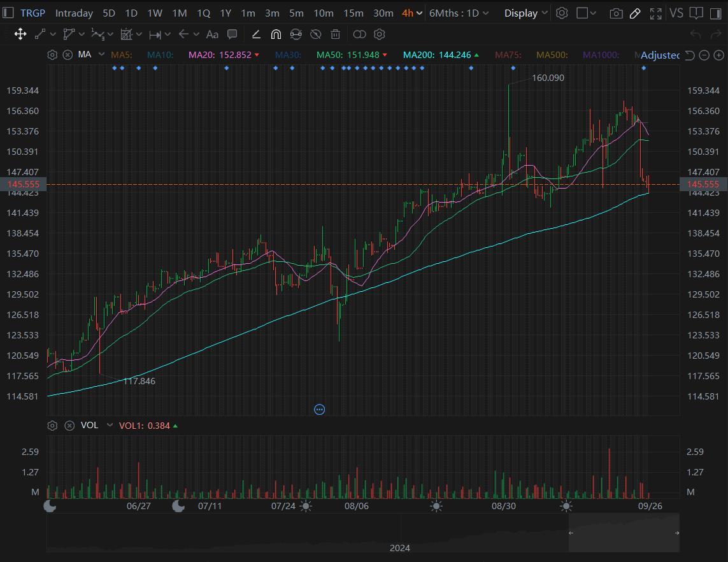Open drawing toolbar settings gear
This screenshot has height=562, width=728.
(380, 34)
